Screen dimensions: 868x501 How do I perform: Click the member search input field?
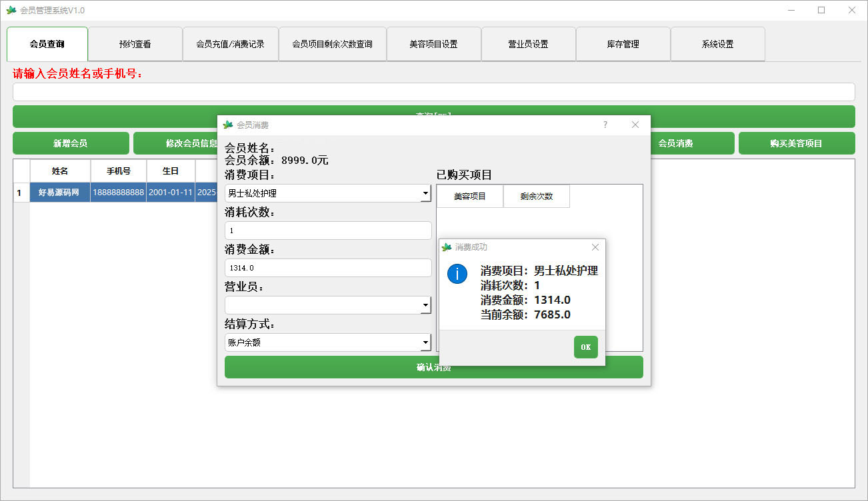click(x=433, y=91)
